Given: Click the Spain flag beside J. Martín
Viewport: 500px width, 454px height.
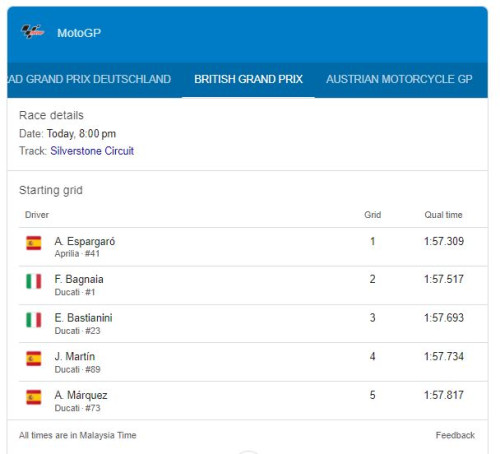Looking at the screenshot, I should [34, 359].
